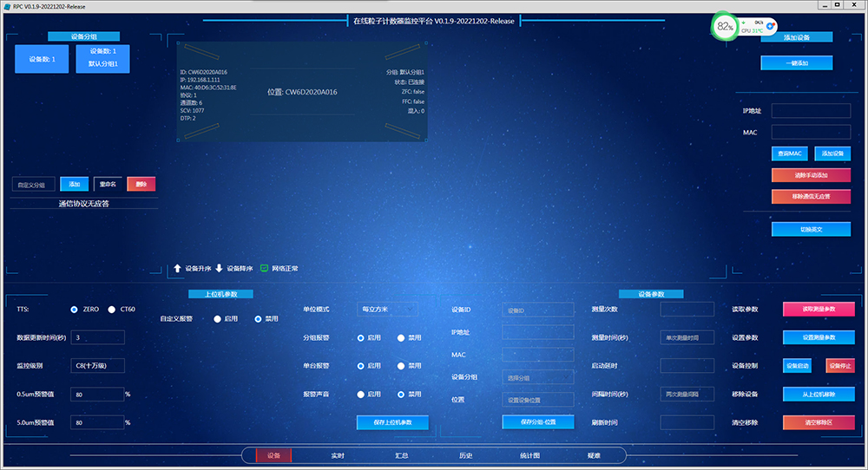Click the RPC app icon in title bar
The height and width of the screenshot is (470, 868).
click(x=6, y=5)
